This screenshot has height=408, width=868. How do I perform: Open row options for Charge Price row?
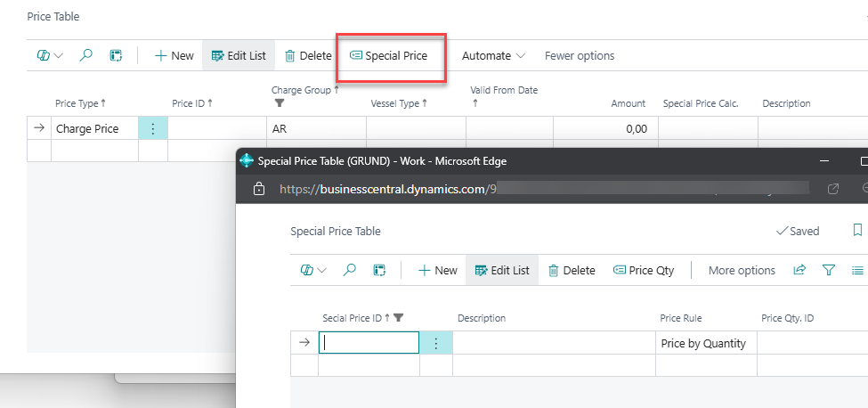tap(152, 128)
